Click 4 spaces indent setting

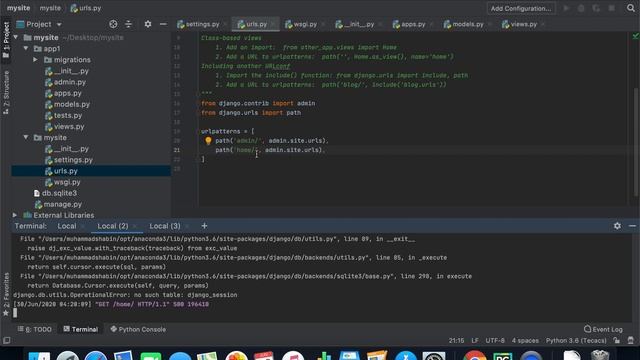[x=525, y=340]
